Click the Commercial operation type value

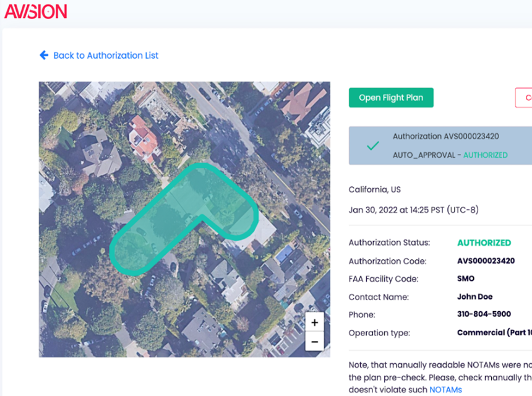tap(494, 332)
